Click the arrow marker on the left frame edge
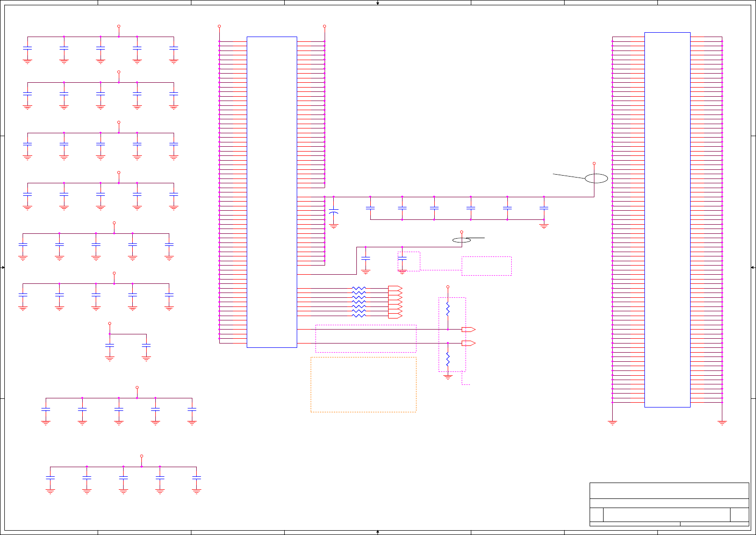This screenshot has height=535, width=756. coord(3,267)
